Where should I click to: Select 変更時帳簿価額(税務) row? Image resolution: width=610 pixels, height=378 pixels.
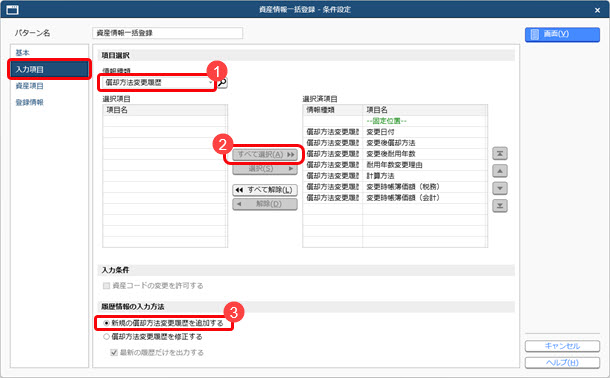(395, 187)
